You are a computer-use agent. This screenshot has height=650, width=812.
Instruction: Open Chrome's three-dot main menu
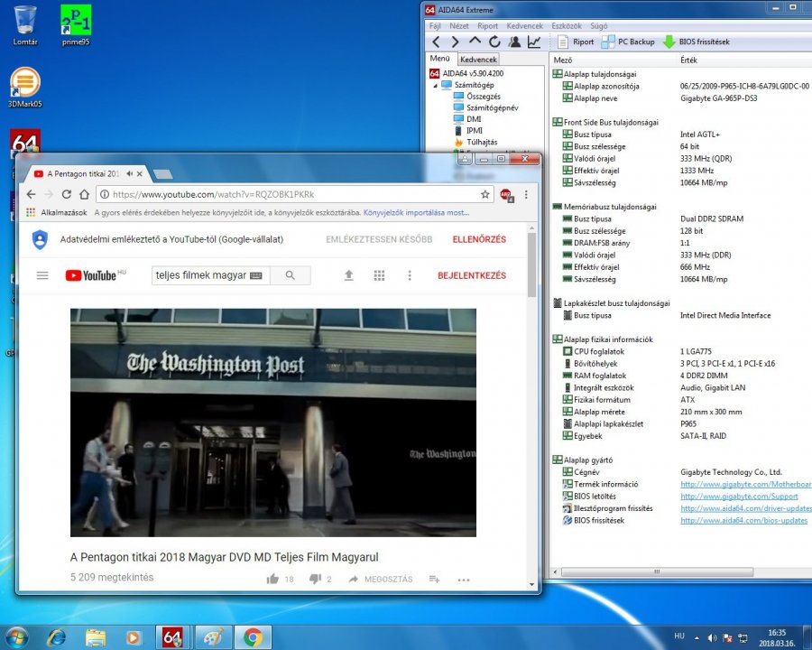526,194
